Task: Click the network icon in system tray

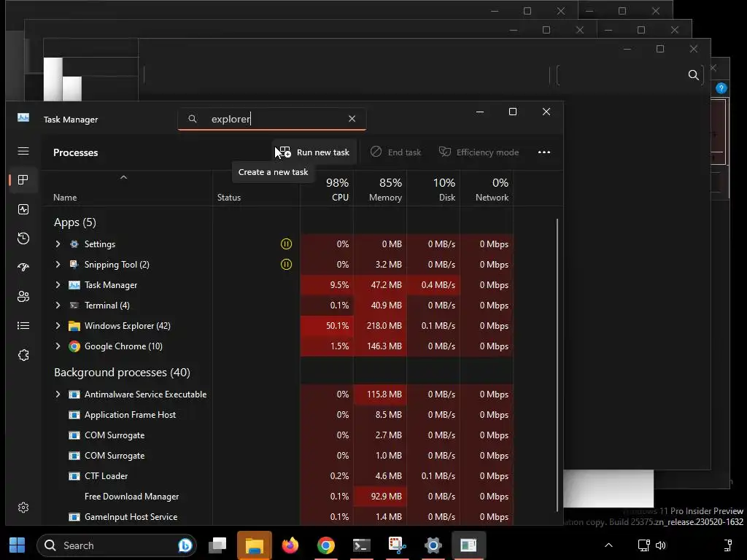Action: (x=643, y=545)
